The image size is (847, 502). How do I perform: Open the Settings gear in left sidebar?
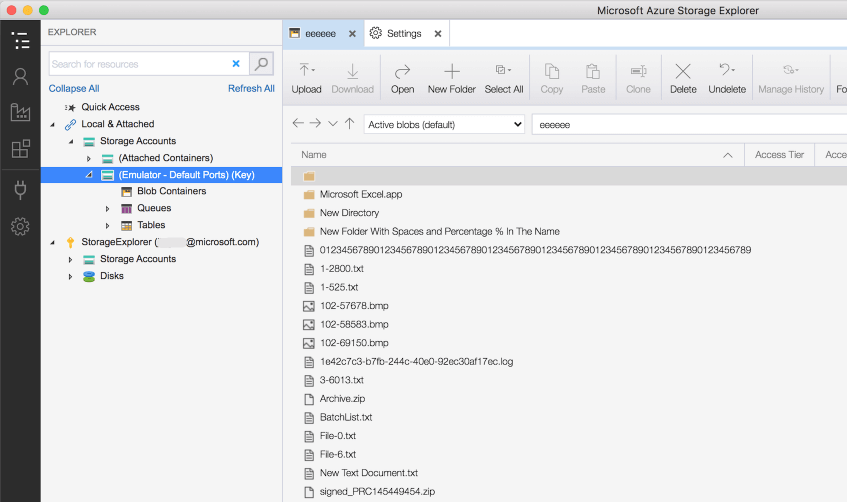[20, 226]
